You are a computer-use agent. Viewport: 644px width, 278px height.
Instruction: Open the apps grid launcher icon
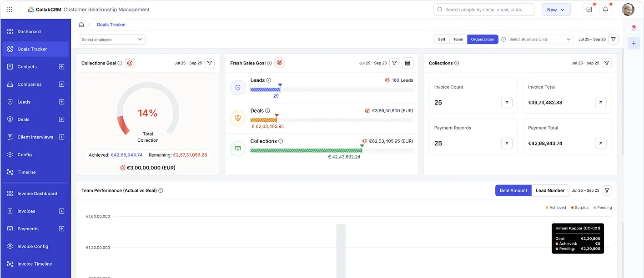coord(10,10)
